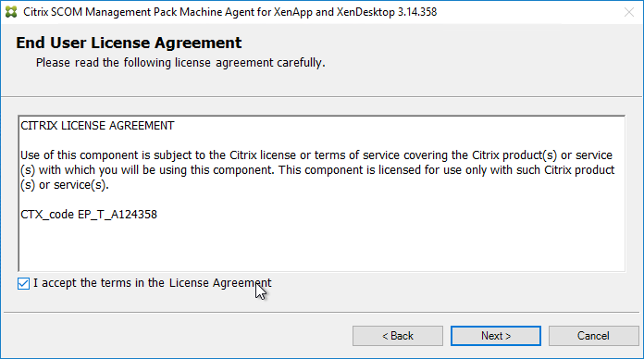
Task: Return to previous page with Back
Action: click(398, 336)
